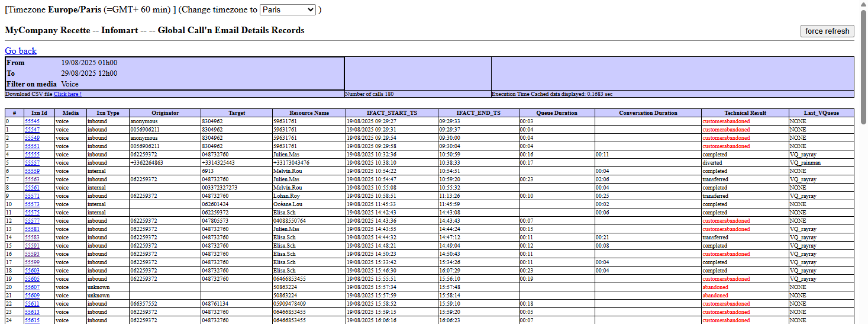Image resolution: width=868 pixels, height=324 pixels.
Task: Click Ixn Id 55571 link
Action: click(32, 196)
